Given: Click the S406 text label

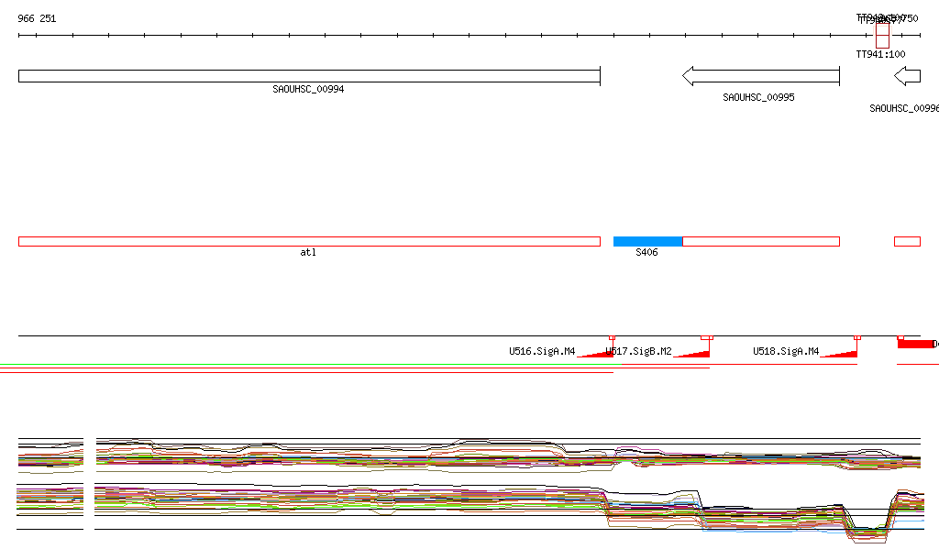Looking at the screenshot, I should (x=646, y=252).
